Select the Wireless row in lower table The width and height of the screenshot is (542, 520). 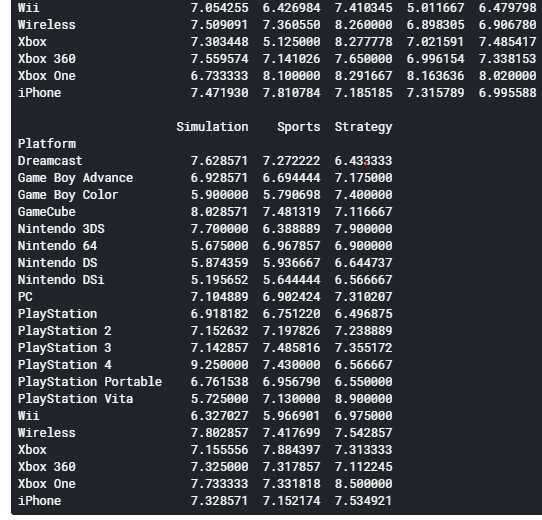(x=205, y=433)
